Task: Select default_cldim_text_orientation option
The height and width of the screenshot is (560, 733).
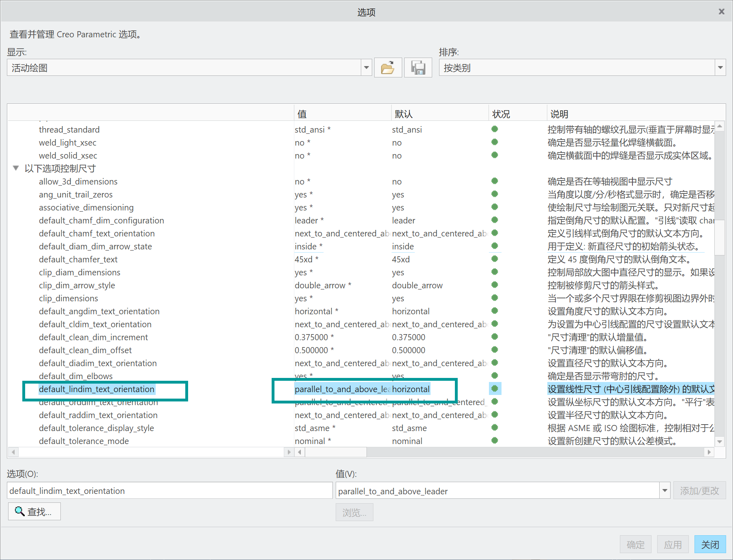Action: click(x=95, y=324)
